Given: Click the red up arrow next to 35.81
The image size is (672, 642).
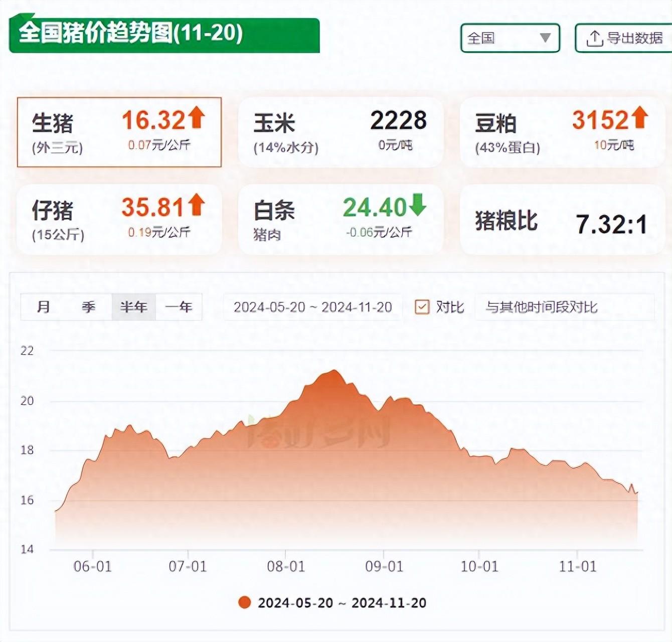Looking at the screenshot, I should tap(197, 204).
